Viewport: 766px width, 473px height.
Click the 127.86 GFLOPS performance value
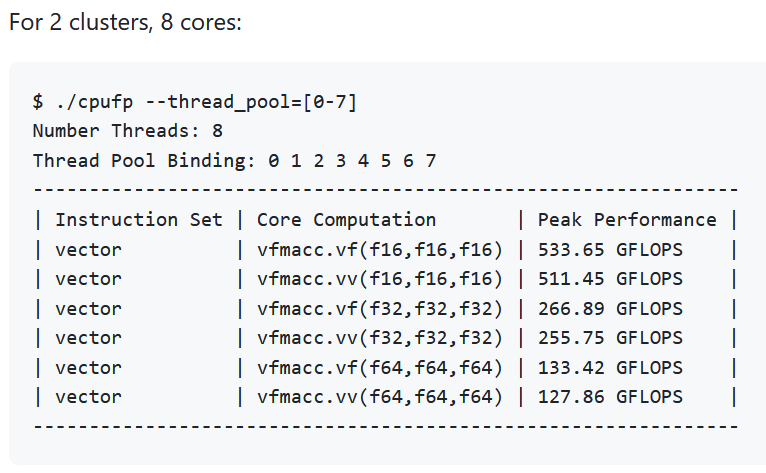click(x=610, y=397)
